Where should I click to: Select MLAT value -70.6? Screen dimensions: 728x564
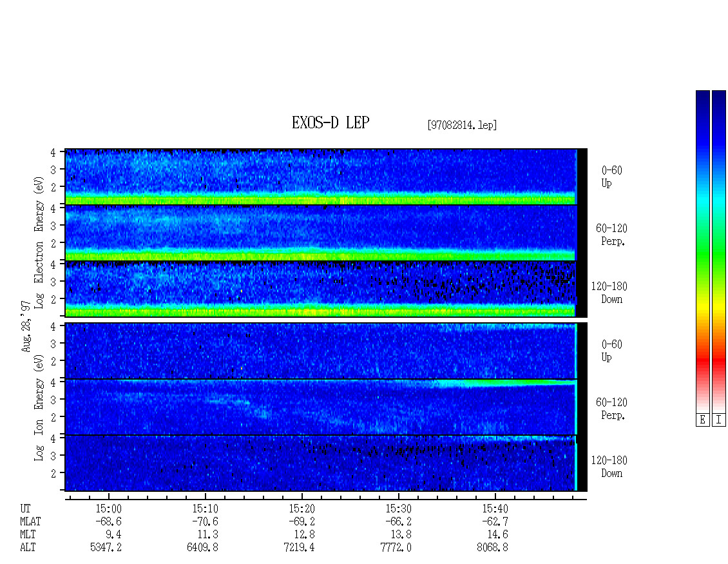206,521
